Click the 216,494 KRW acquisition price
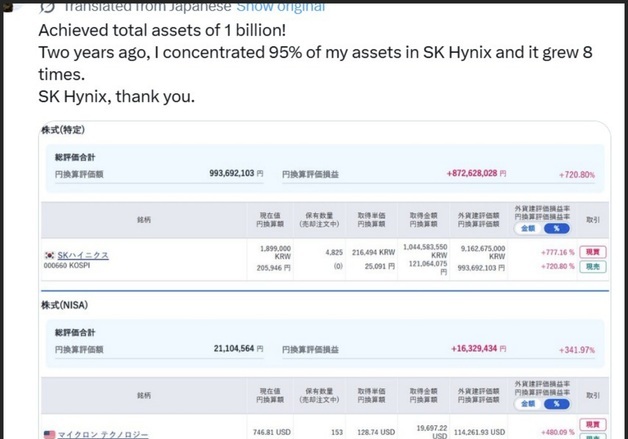The height and width of the screenshot is (439, 628). 373,252
